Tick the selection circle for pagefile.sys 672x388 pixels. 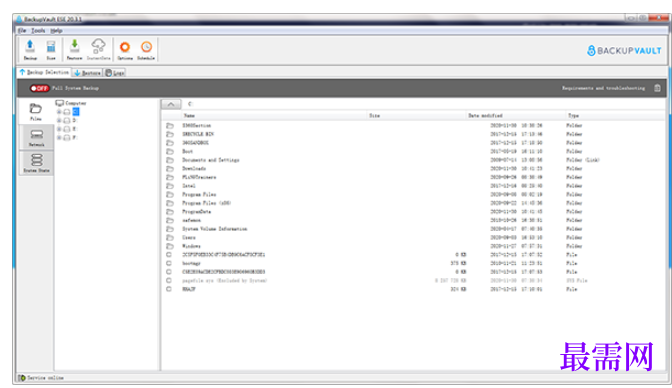(169, 280)
